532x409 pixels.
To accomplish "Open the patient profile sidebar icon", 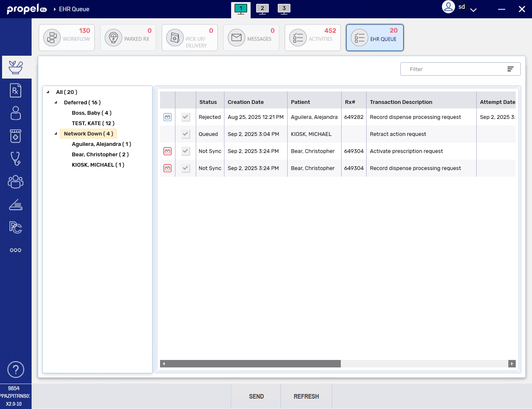I will coord(15,113).
